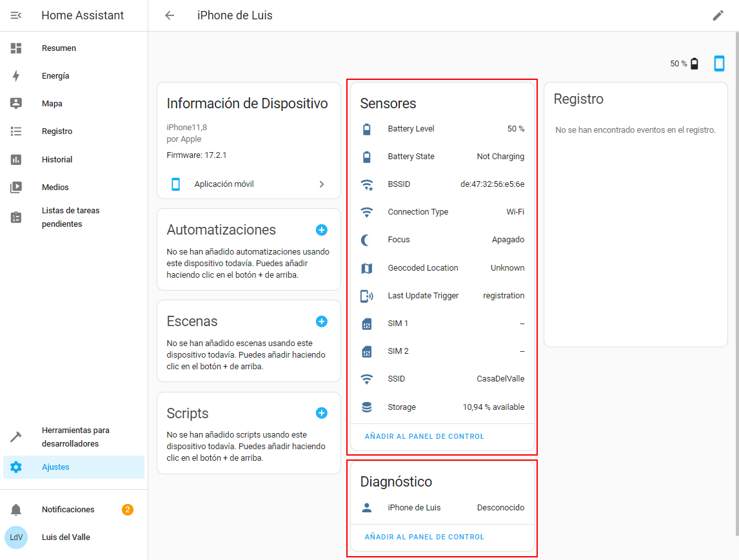Click the CasaDelValle SSID value
The image size is (739, 560).
pos(500,379)
